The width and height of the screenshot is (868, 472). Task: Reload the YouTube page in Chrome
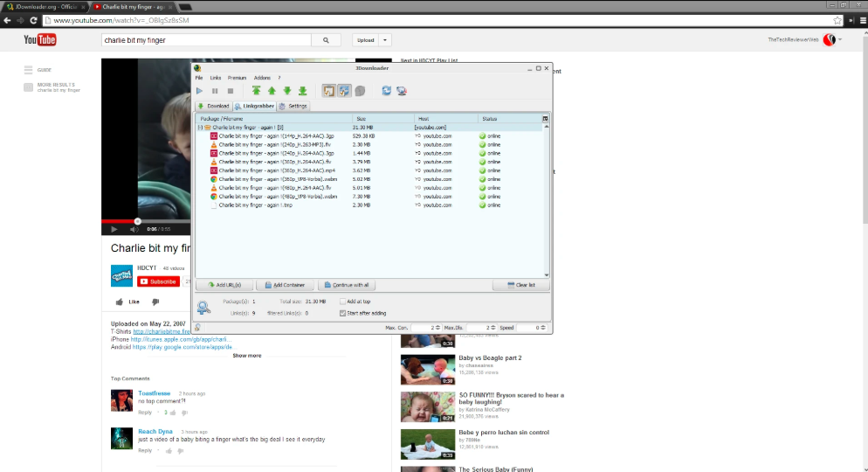point(33,20)
